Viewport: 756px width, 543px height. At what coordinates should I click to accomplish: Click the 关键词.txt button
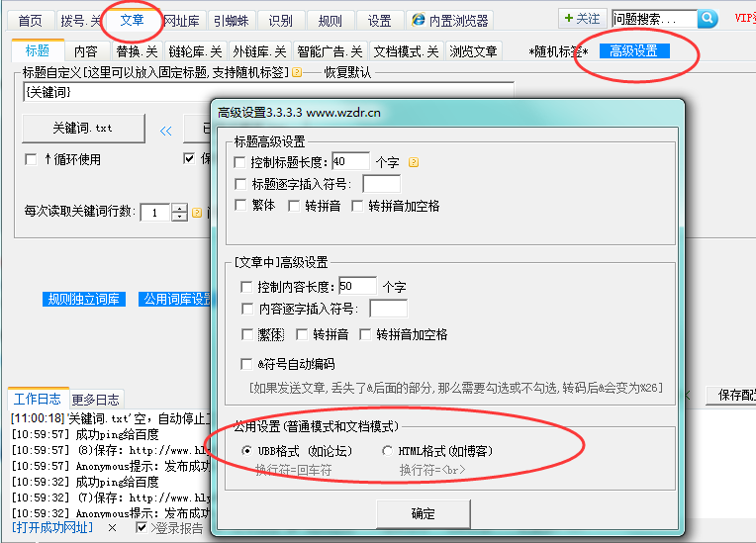83,129
